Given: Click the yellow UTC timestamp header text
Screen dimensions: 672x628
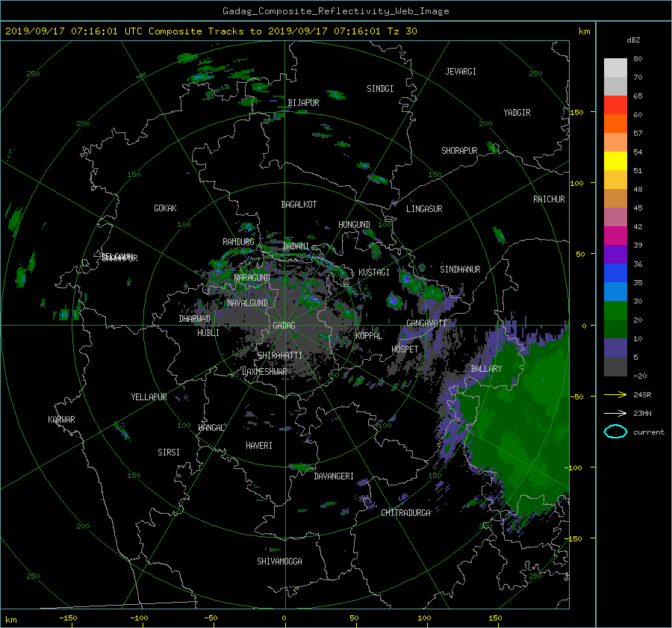Looking at the screenshot, I should pos(211,31).
